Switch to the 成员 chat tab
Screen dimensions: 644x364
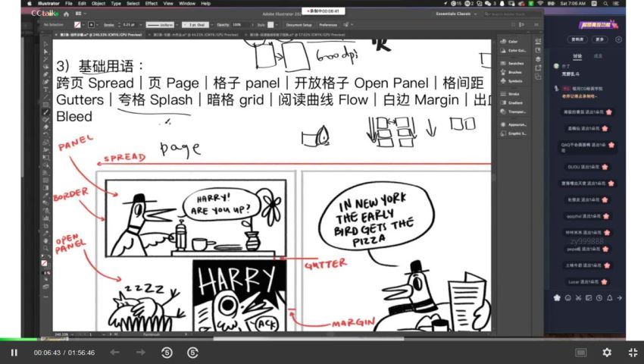coord(598,56)
